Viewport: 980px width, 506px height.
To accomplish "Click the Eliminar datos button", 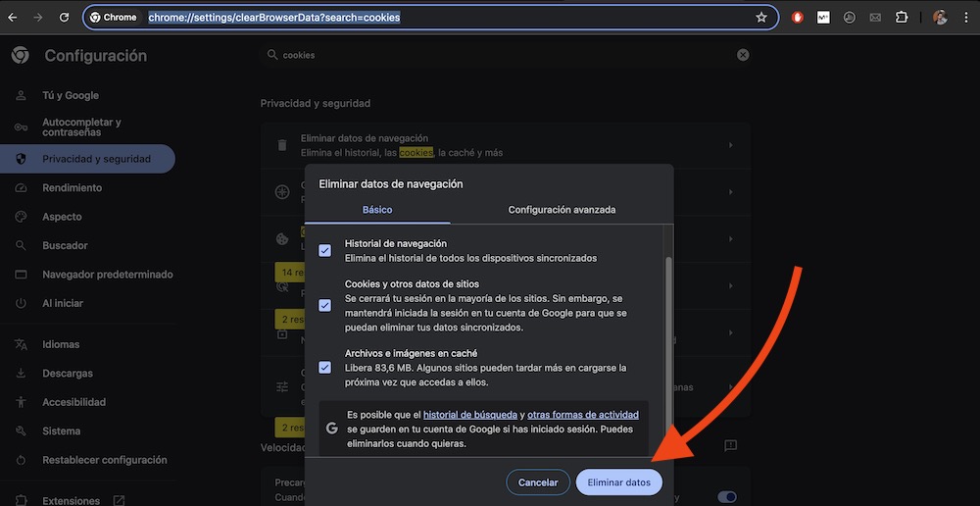I will coord(618,482).
